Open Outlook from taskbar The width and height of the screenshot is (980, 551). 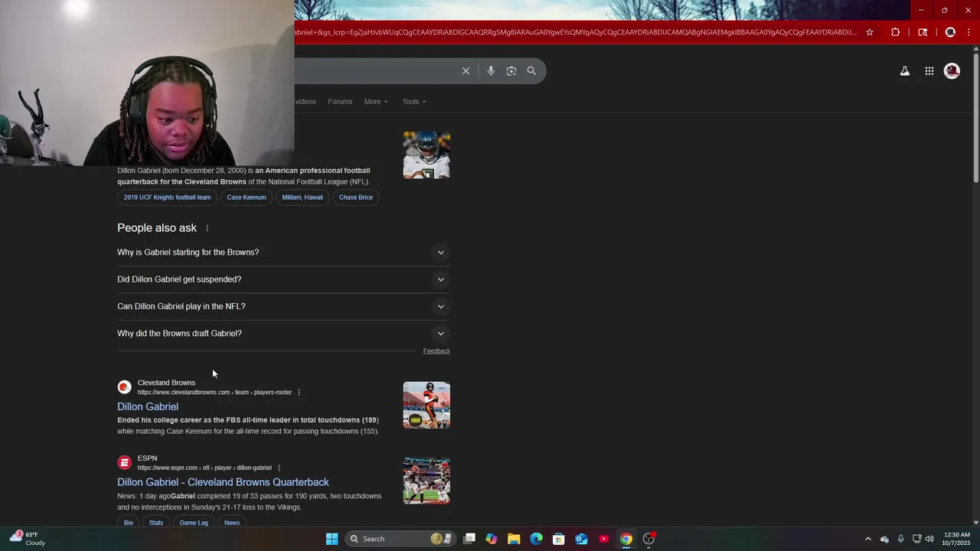point(581,539)
